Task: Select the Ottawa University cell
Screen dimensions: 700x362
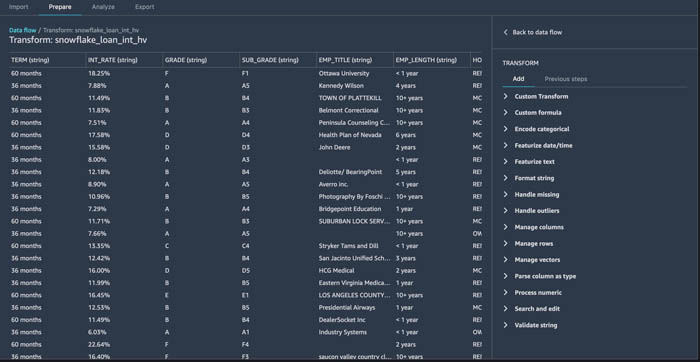Action: coord(344,73)
